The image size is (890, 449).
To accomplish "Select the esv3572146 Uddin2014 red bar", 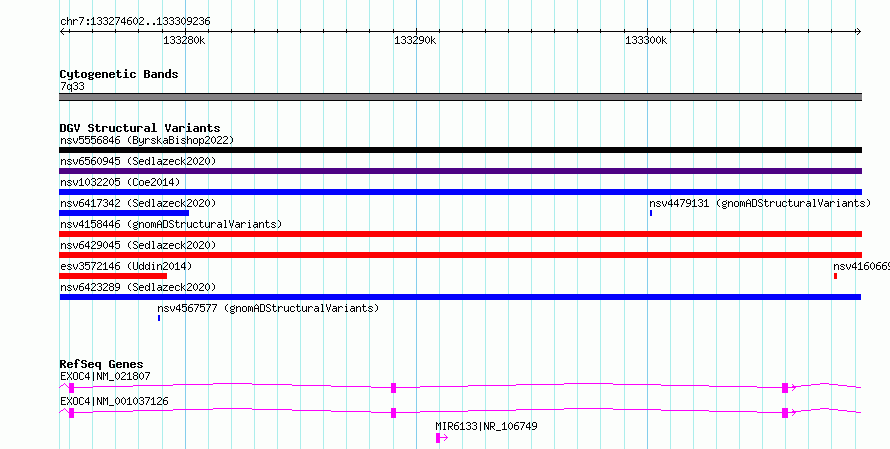I will [x=113, y=276].
